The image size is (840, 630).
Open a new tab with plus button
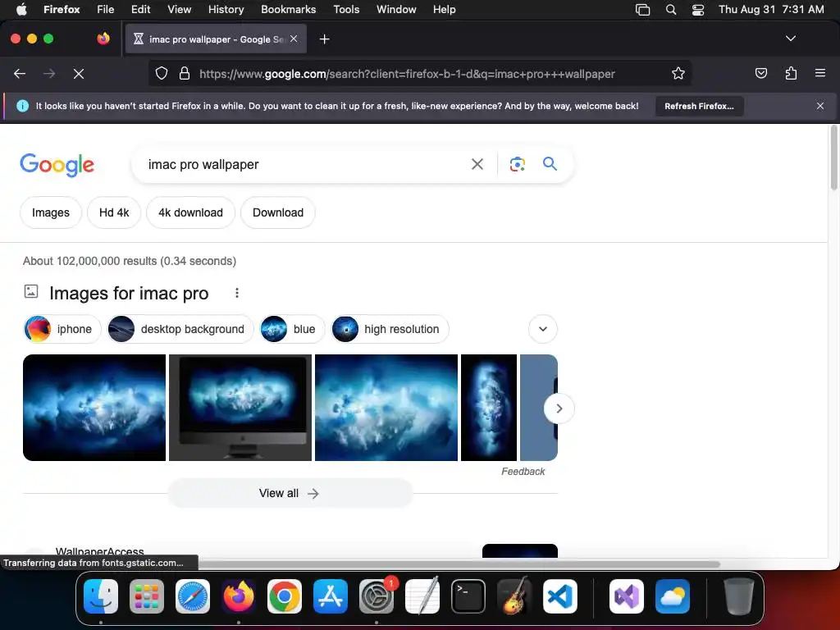324,39
